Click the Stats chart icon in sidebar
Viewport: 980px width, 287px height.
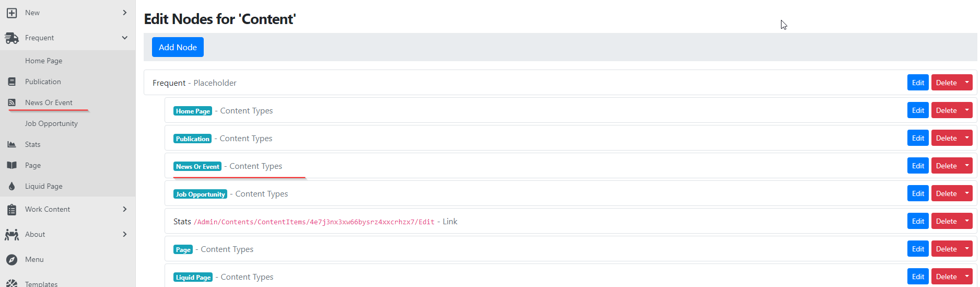(x=11, y=144)
